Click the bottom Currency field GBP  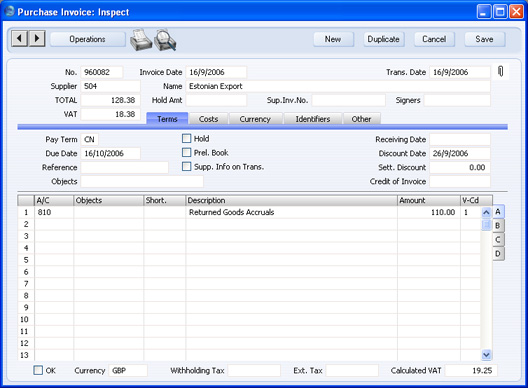pos(128,370)
